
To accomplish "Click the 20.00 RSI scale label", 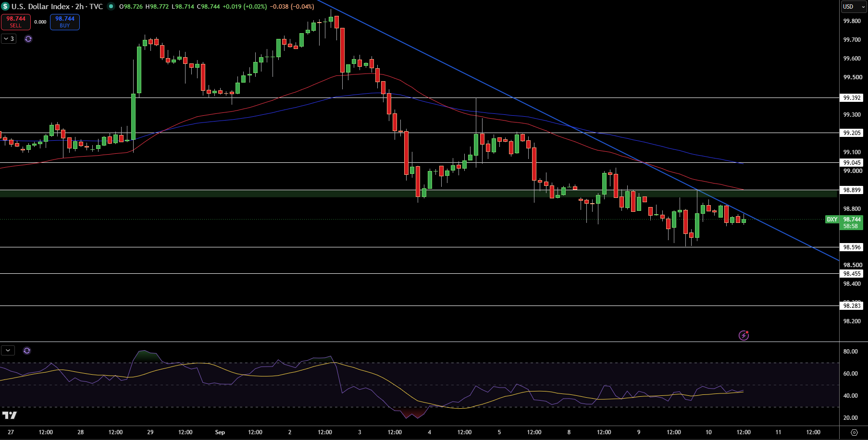I will pyautogui.click(x=851, y=418).
